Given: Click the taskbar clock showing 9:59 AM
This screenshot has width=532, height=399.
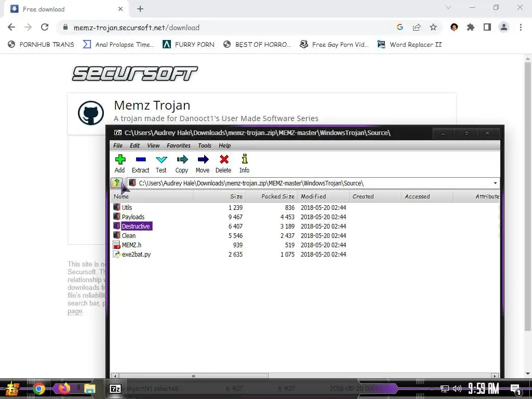Looking at the screenshot, I should [484, 389].
